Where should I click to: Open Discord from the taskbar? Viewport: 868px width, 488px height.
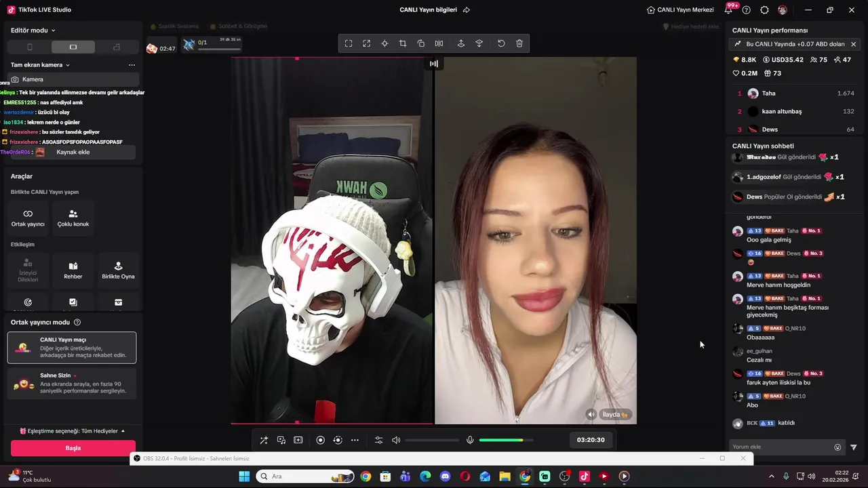coord(445,476)
